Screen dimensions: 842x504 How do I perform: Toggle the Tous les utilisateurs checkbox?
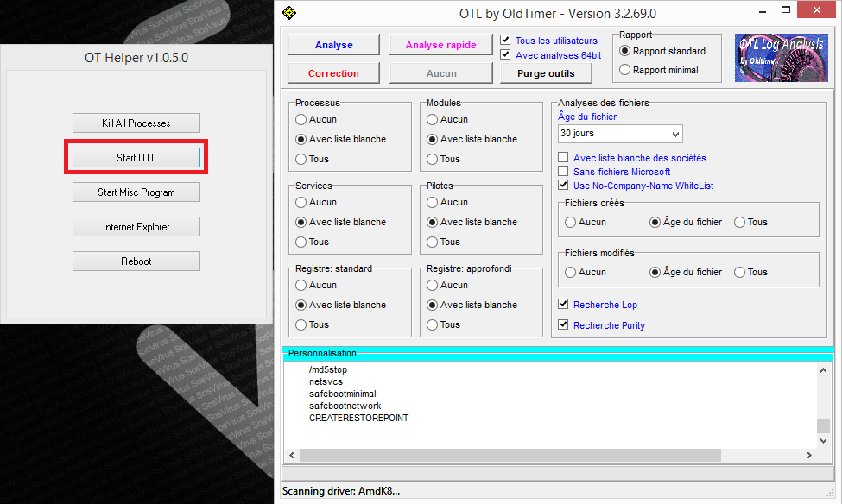(506, 41)
